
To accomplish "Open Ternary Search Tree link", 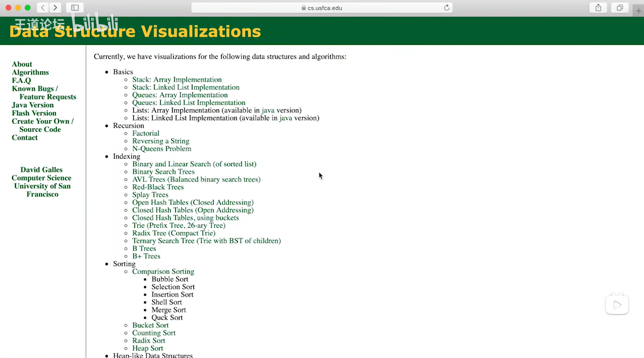I will coord(206,241).
